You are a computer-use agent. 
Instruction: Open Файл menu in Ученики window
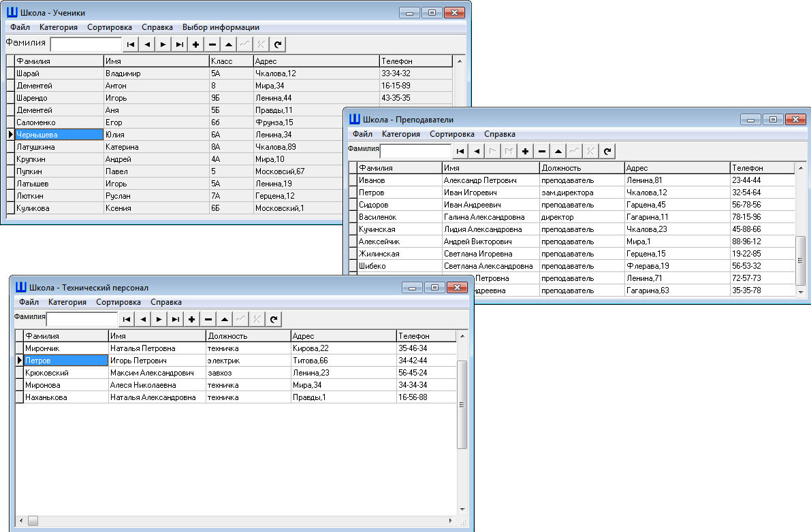(x=20, y=27)
